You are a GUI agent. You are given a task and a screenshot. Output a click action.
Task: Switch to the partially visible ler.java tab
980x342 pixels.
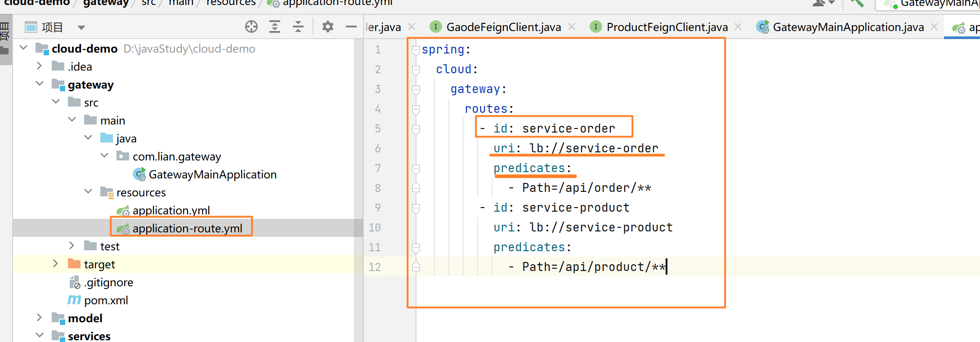(x=384, y=27)
